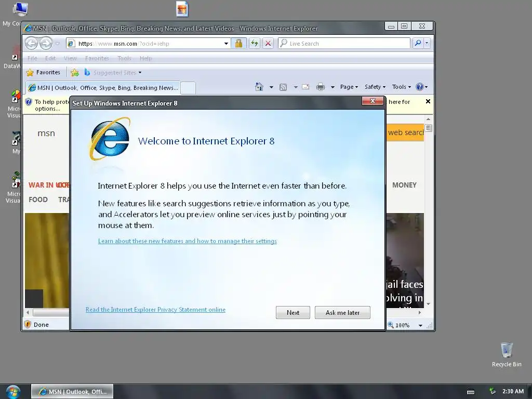The height and width of the screenshot is (399, 532).
Task: Click the red Stop loading icon
Action: 268,43
